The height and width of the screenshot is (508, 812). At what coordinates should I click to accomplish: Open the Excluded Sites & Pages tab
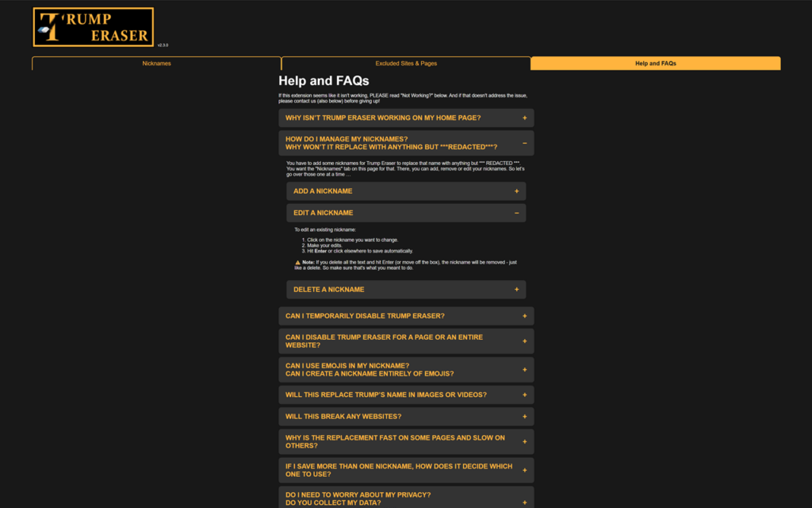pos(406,63)
